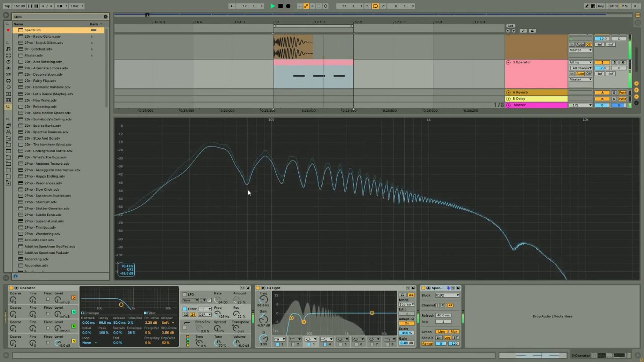644x362 pixels.
Task: Adjust Operator Tone knob
Action: point(217,343)
